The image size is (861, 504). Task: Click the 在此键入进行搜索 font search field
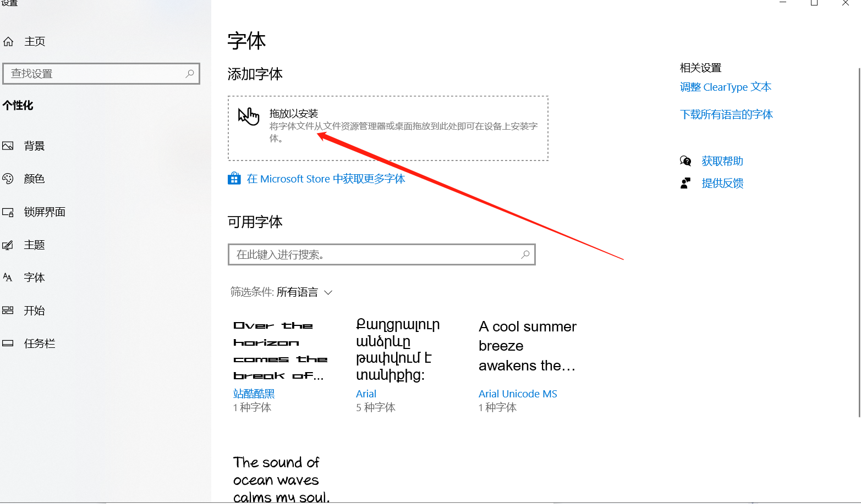[382, 254]
